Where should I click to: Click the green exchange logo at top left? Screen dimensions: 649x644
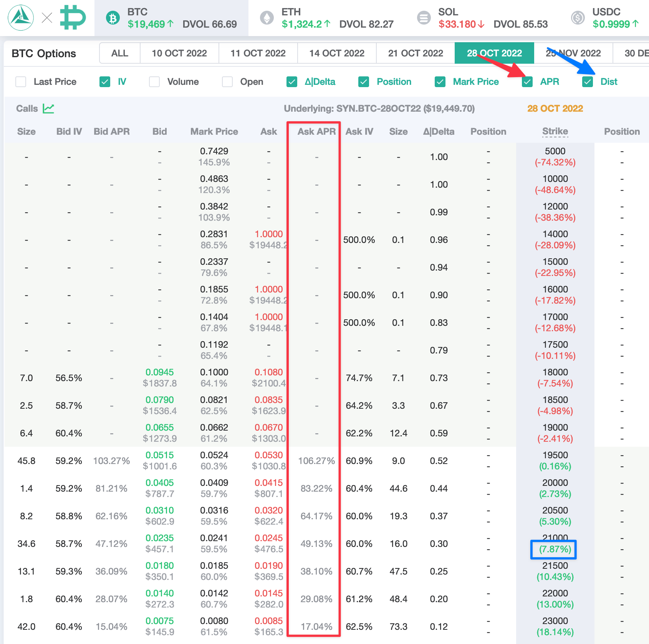20,18
